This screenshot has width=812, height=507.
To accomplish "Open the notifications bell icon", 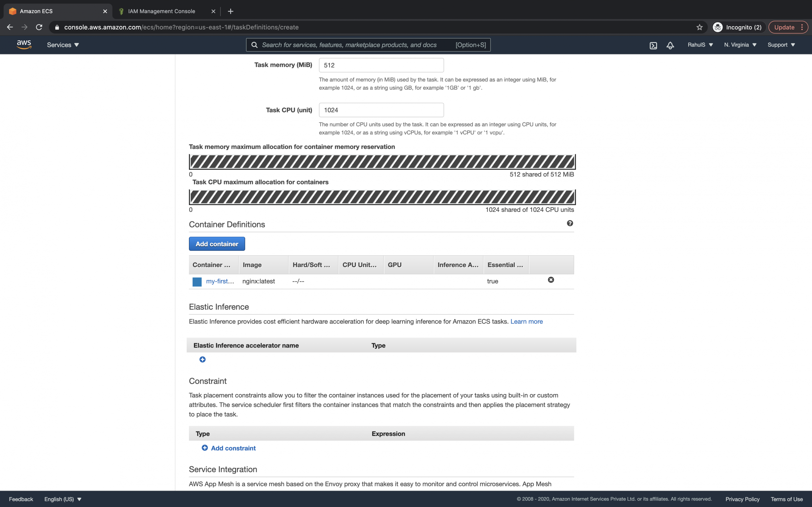I will pos(670,45).
